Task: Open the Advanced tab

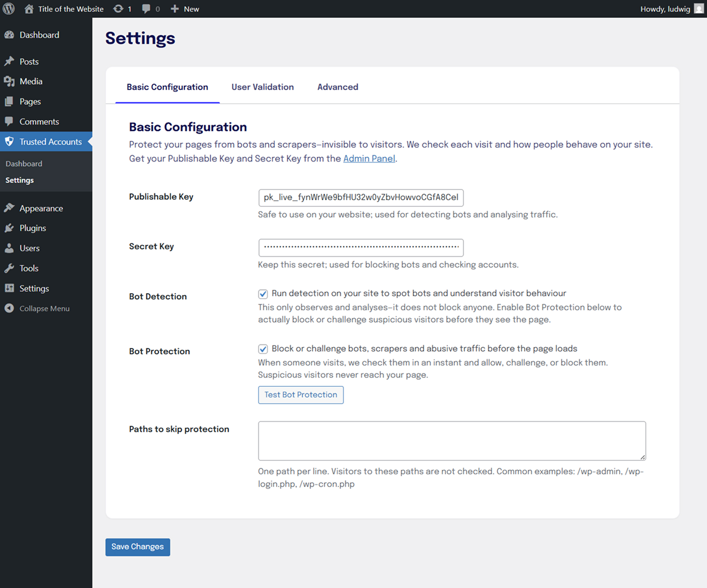Action: pyautogui.click(x=337, y=87)
